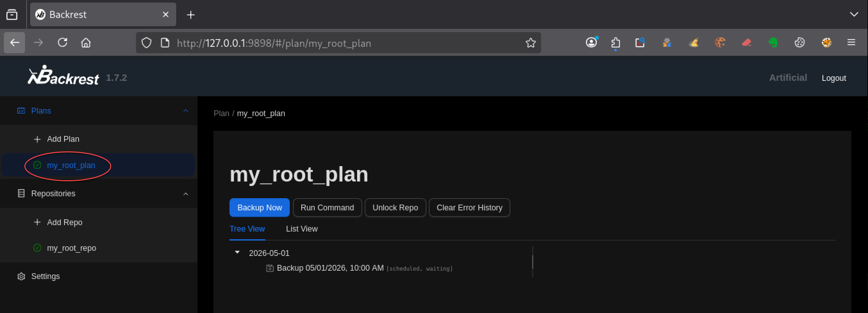
Task: Open the Firefox hamburger menu
Action: [851, 43]
